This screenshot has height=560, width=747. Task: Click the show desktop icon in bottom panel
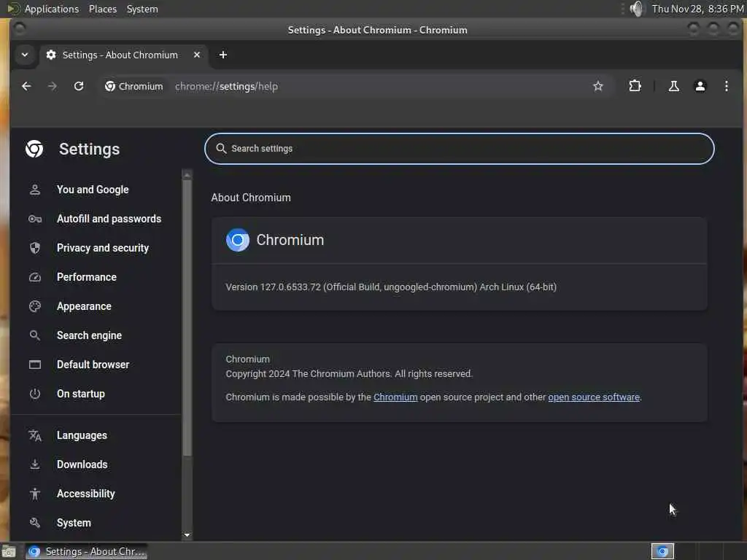(9, 551)
